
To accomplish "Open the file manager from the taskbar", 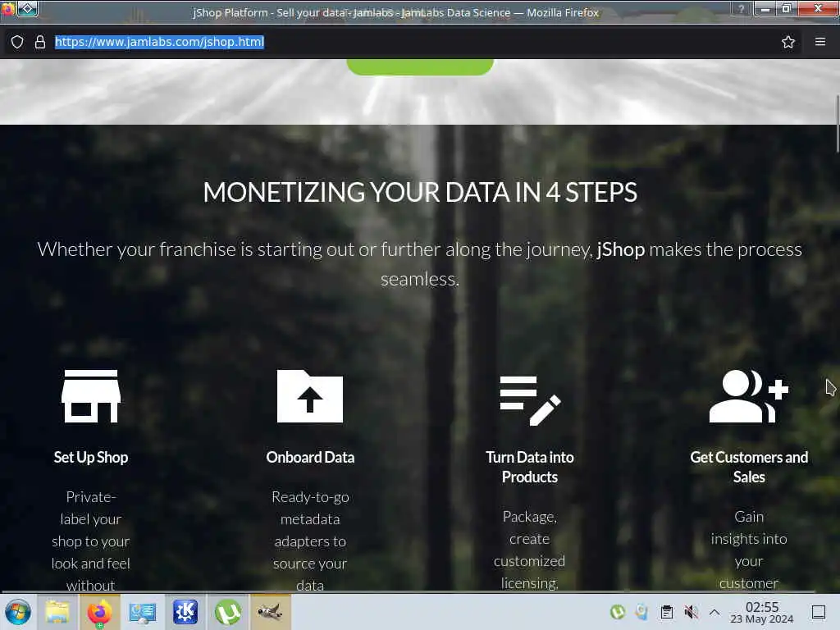I will tap(58, 612).
